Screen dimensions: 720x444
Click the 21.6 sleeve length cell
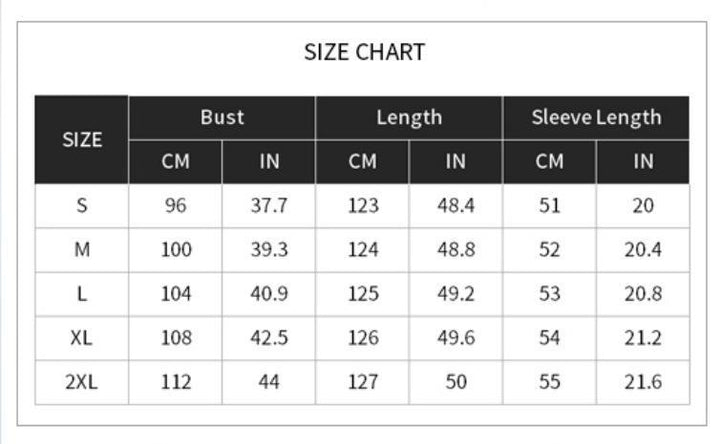pos(643,382)
